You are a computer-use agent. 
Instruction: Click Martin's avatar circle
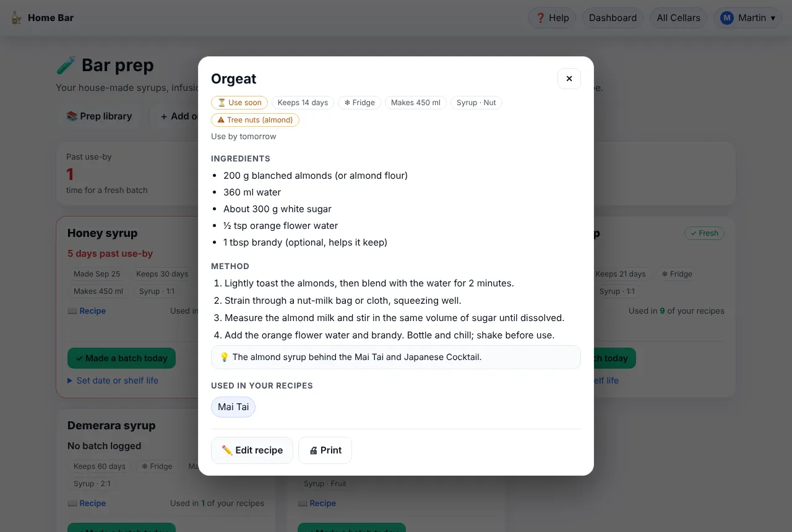727,18
